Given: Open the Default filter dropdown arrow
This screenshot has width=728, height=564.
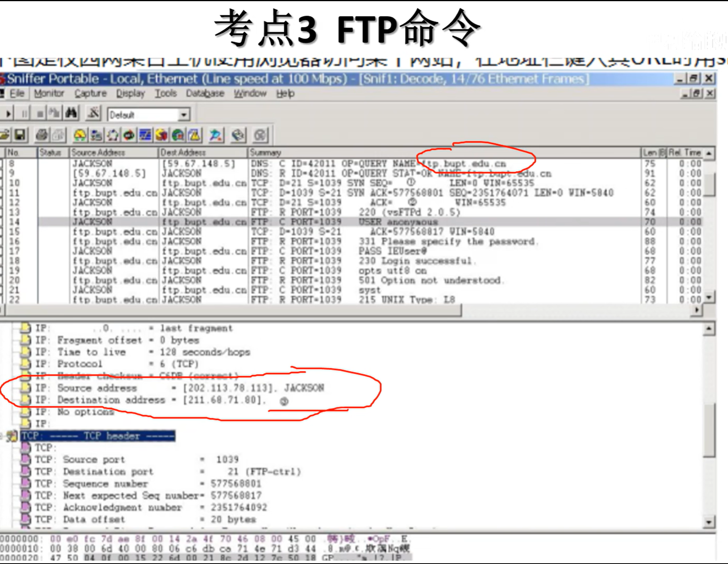Looking at the screenshot, I should [183, 115].
